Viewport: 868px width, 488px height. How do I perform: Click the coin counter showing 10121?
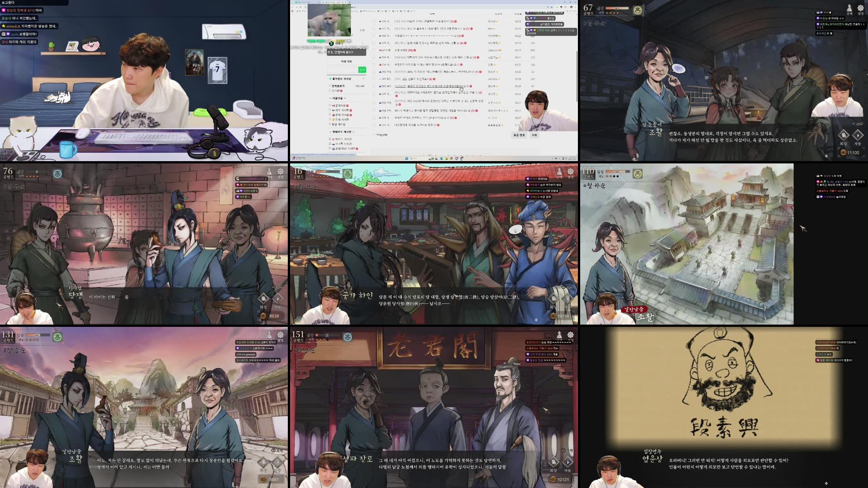click(x=559, y=479)
